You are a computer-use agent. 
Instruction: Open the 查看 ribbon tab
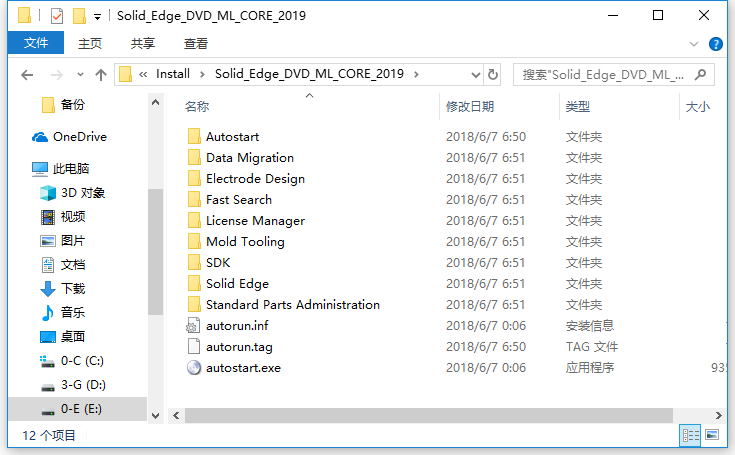click(x=195, y=44)
